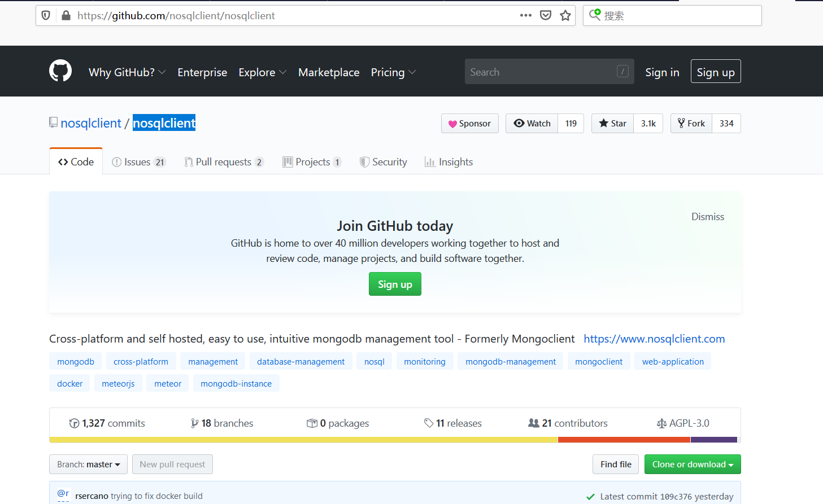Open the page actions three-dot menu
This screenshot has height=504, width=823.
pos(526,15)
